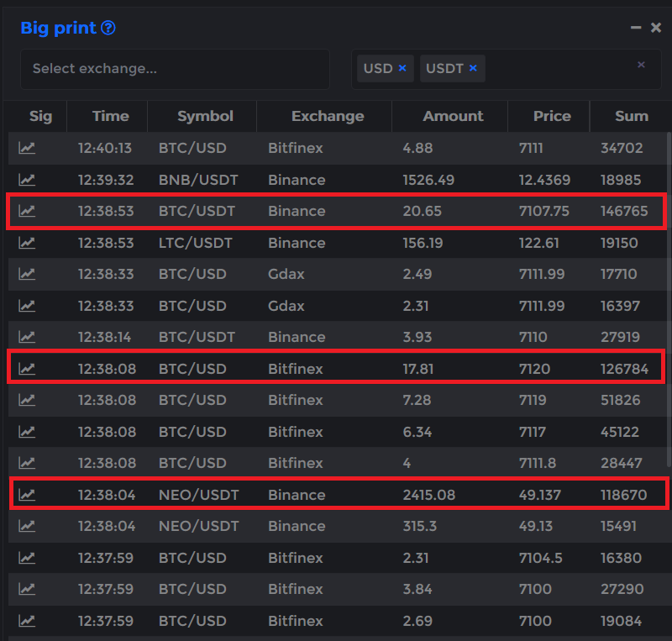
Task: Open chart icon for NEO/USDT 2415.08 row
Action: click(27, 495)
